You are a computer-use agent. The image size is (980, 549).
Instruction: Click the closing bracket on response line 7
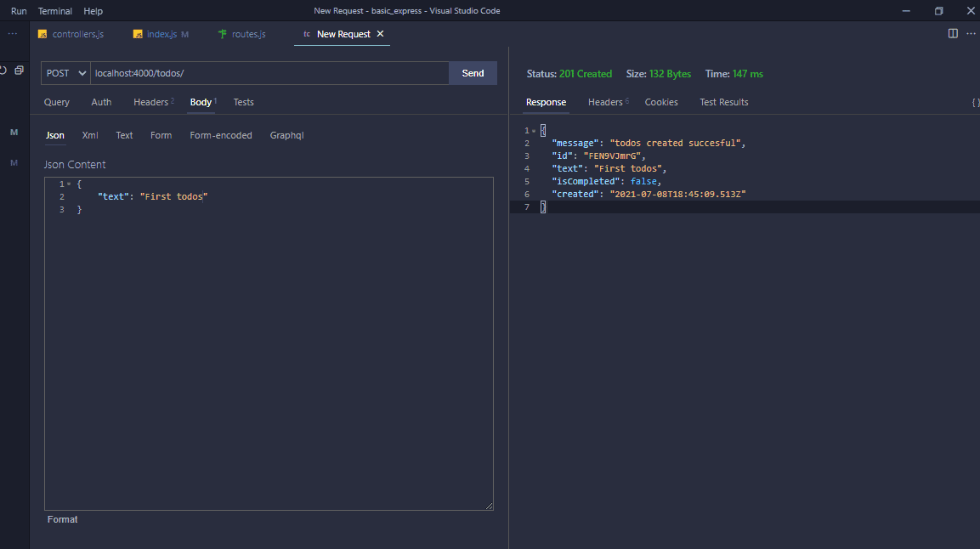click(x=543, y=207)
